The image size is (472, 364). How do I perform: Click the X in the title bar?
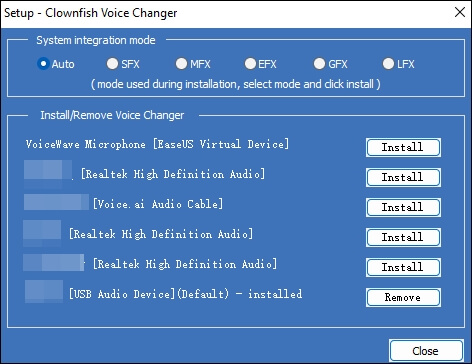[x=460, y=12]
